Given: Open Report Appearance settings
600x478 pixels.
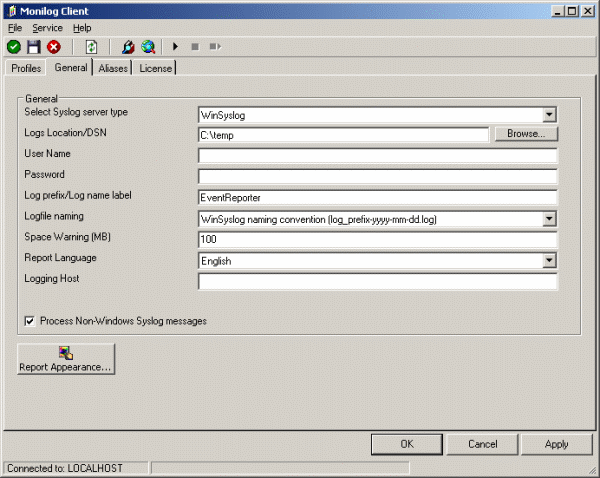Looking at the screenshot, I should (x=66, y=359).
